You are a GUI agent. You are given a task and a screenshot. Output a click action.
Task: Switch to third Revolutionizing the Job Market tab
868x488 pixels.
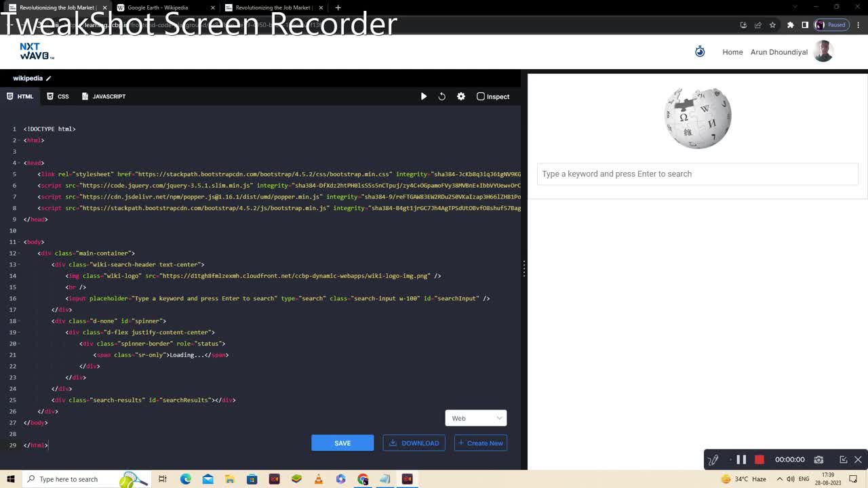tap(274, 7)
